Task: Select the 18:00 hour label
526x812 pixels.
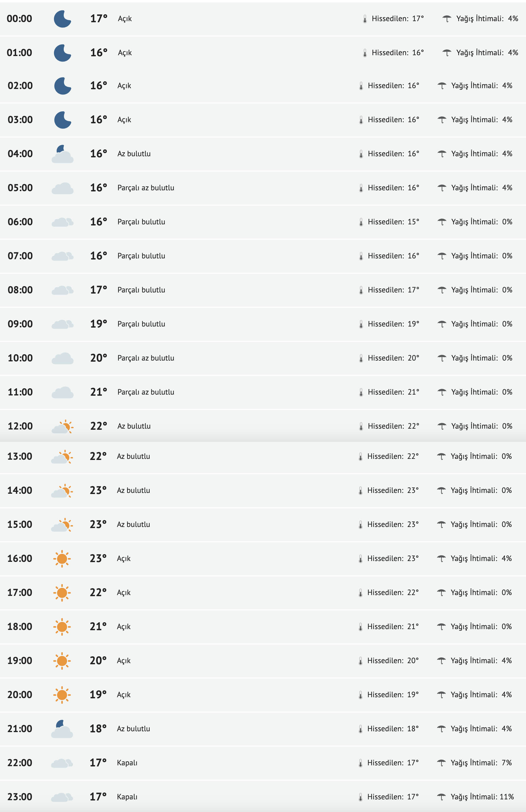Action: (x=20, y=626)
